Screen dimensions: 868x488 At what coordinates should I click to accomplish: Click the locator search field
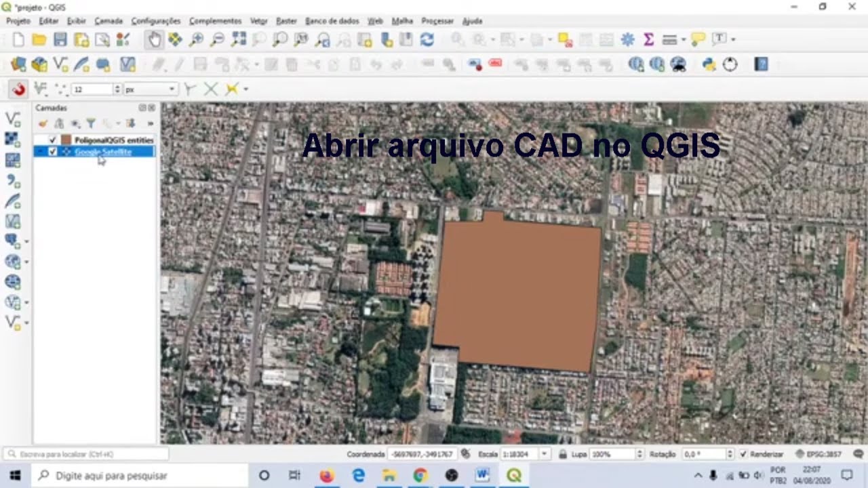tap(85, 454)
